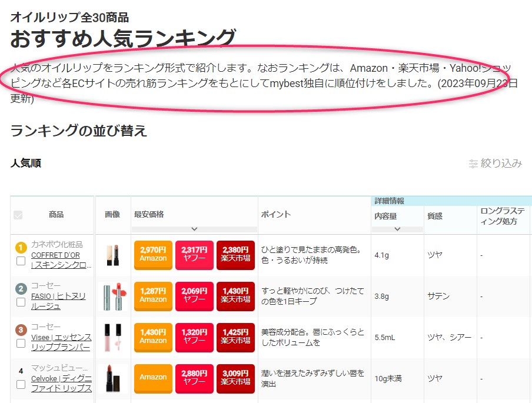Open Visee エッセンスリッププランパー product link
This screenshot has height=403, width=532.
[61, 342]
